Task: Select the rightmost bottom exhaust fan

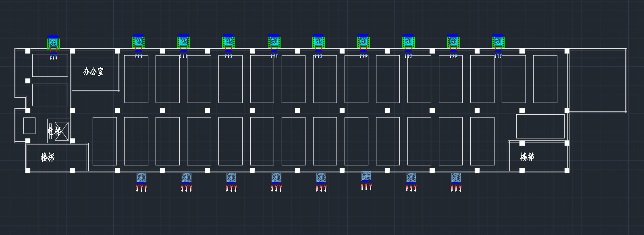Action: coord(456,177)
